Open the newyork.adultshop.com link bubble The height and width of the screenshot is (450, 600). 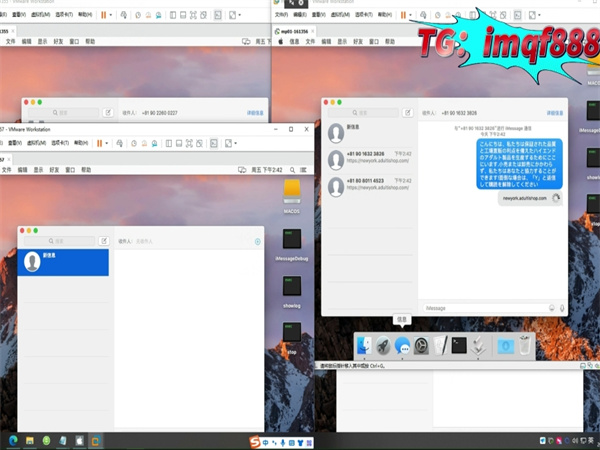coord(525,199)
